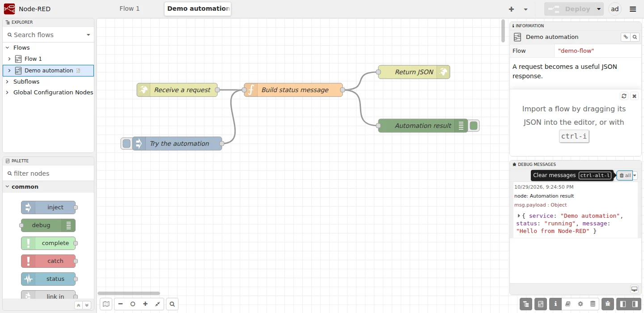The image size is (644, 313).
Task: Expand the Subflows tree section
Action: point(8,81)
